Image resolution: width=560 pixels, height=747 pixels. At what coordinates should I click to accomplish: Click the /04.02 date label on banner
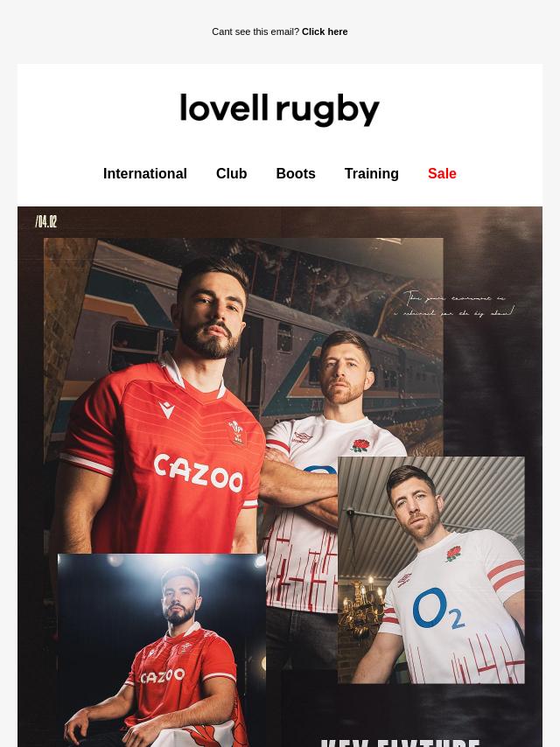pos(46,221)
